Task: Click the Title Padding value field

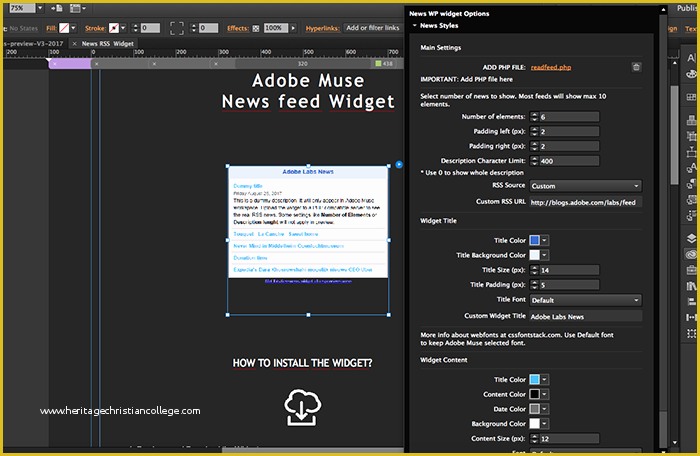Action: click(569, 284)
